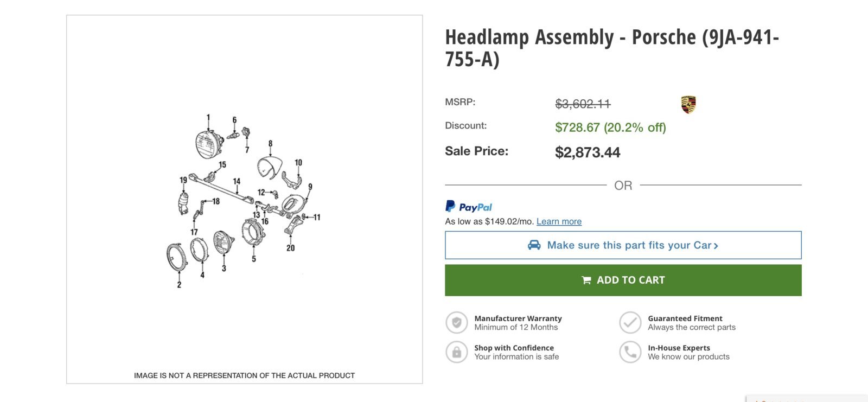Open the PayPal 'Learn more' link
Viewport: 868px width, 402px height.
[x=559, y=221]
